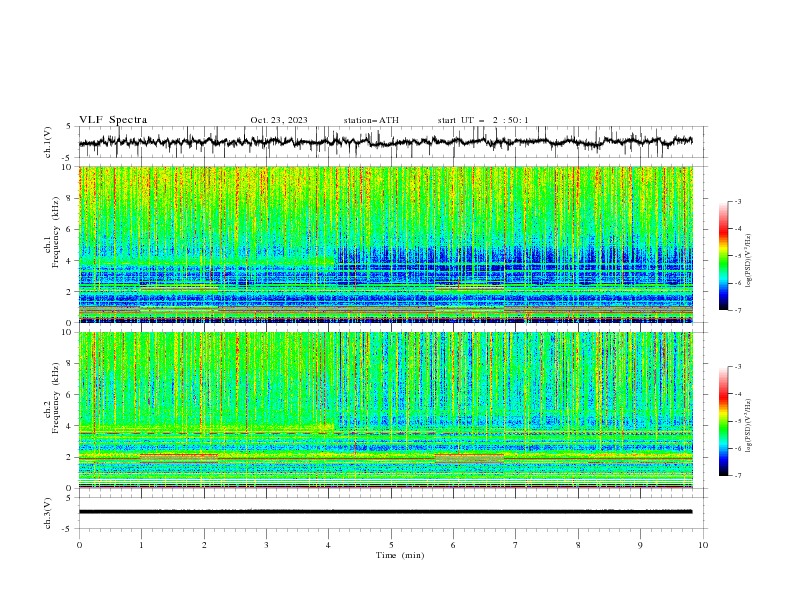The width and height of the screenshot is (792, 612).
Task: Click time axis tick label "0"
Action: pyautogui.click(x=79, y=545)
